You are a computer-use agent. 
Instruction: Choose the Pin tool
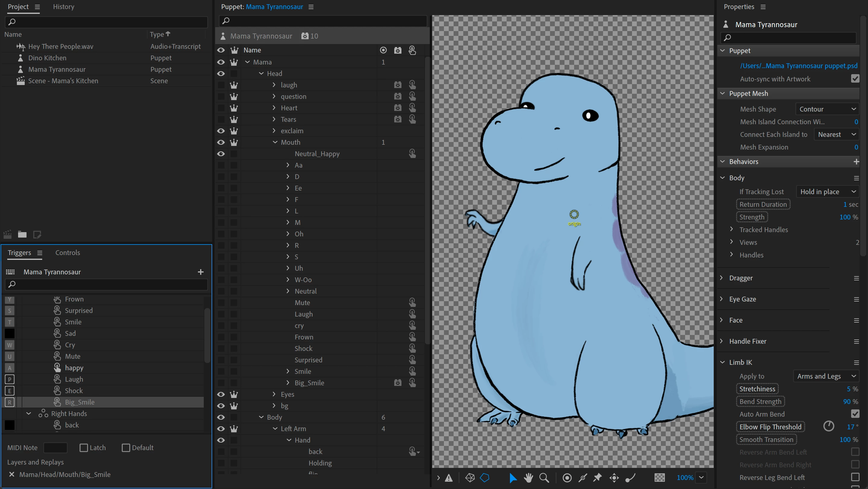point(597,478)
